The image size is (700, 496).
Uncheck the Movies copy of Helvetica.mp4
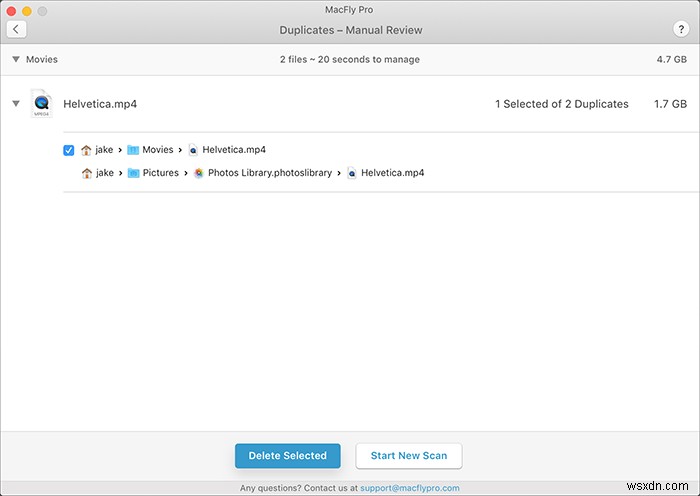point(68,150)
